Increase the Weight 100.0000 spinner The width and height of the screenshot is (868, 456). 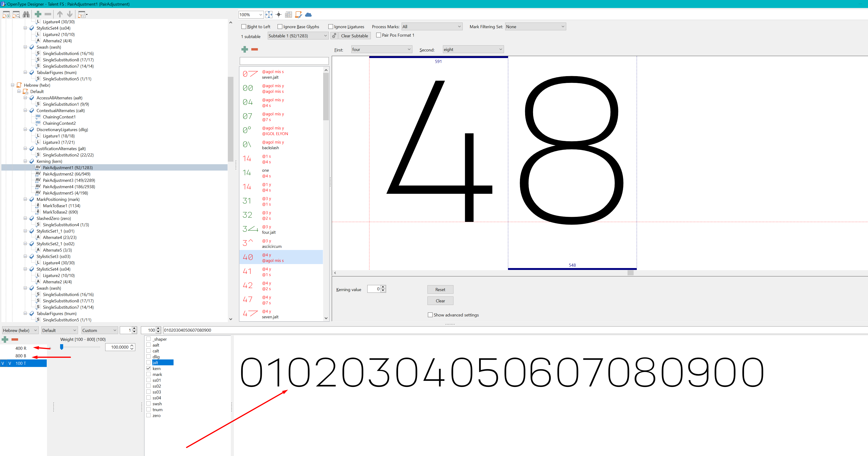pos(132,345)
